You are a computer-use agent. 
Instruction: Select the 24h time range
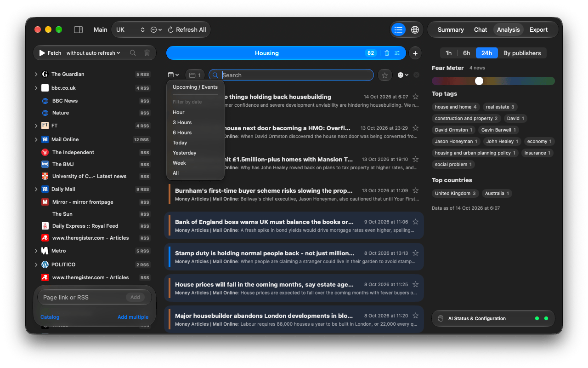487,53
